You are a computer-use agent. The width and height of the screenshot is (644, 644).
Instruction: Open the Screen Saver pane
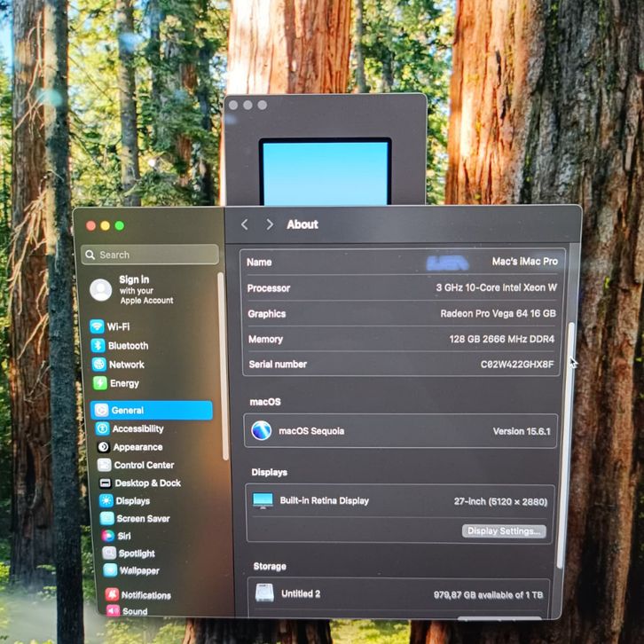pos(142,519)
